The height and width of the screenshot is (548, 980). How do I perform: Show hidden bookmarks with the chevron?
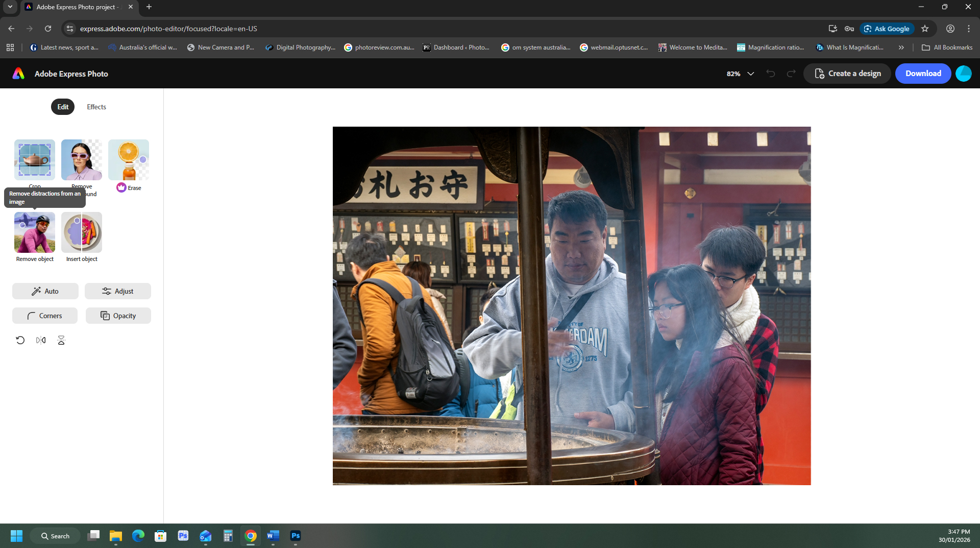click(x=901, y=47)
